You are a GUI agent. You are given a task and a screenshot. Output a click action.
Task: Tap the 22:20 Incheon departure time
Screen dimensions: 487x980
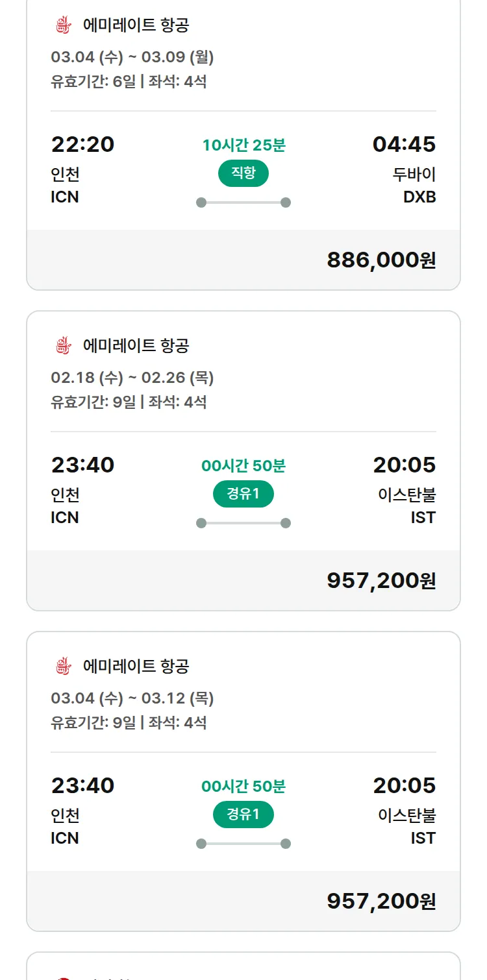(x=82, y=144)
